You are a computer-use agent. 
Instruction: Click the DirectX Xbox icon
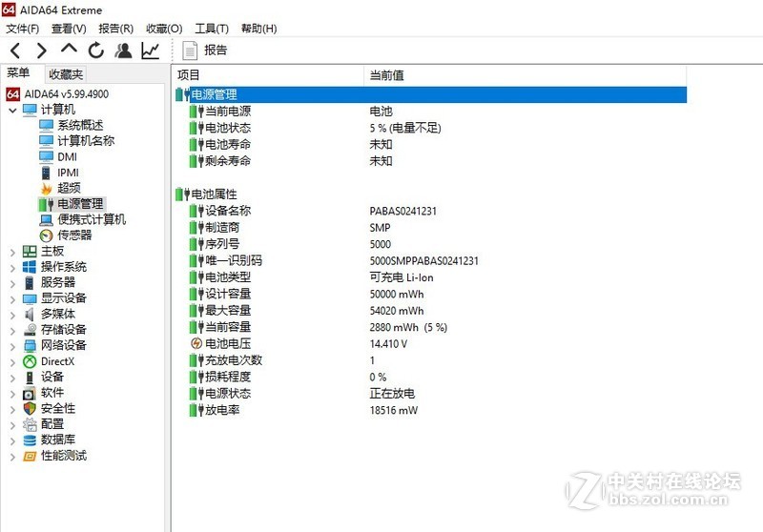coord(30,361)
